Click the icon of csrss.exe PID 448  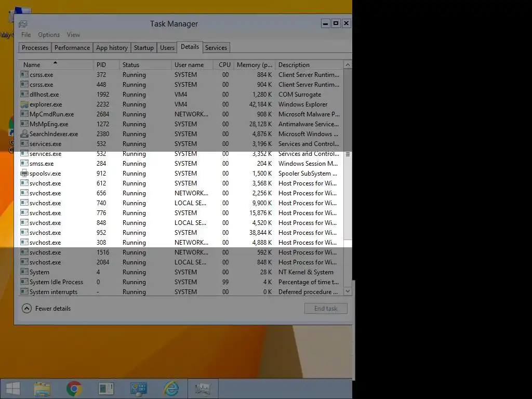24,84
